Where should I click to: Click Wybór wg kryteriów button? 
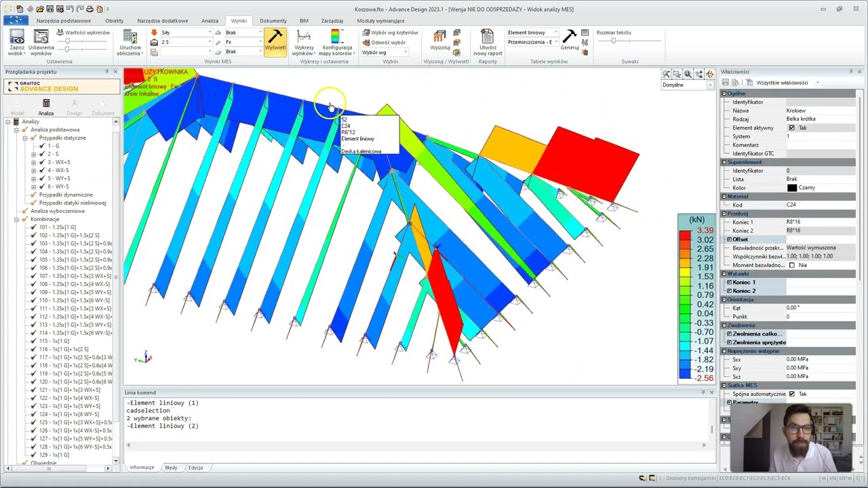[391, 33]
